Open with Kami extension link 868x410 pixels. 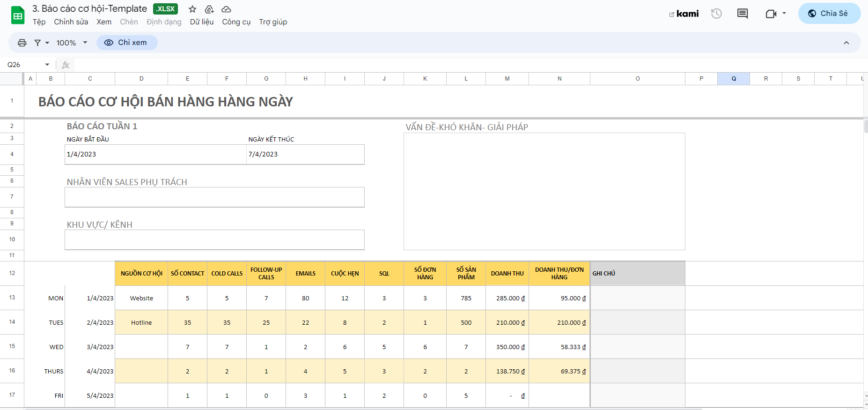(684, 14)
